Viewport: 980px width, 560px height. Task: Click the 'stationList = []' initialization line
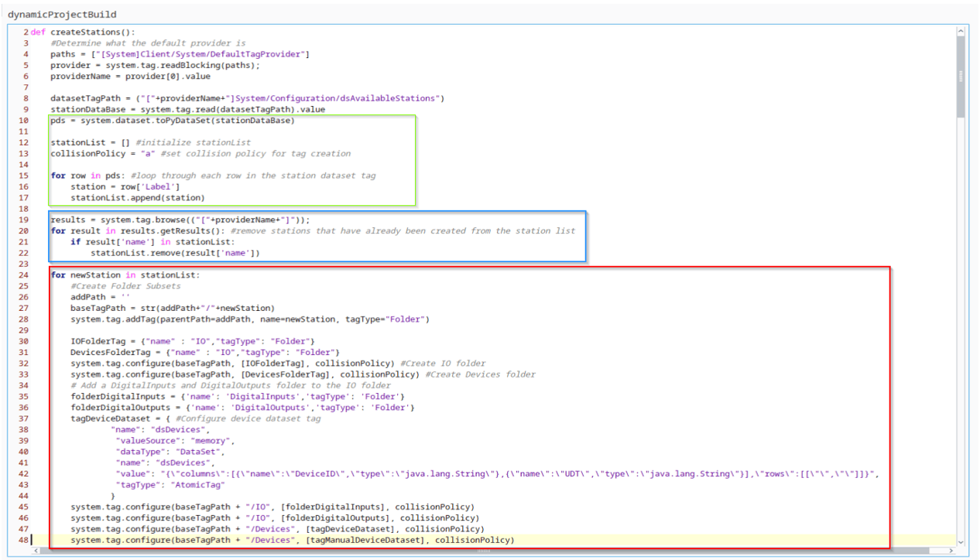(151, 142)
